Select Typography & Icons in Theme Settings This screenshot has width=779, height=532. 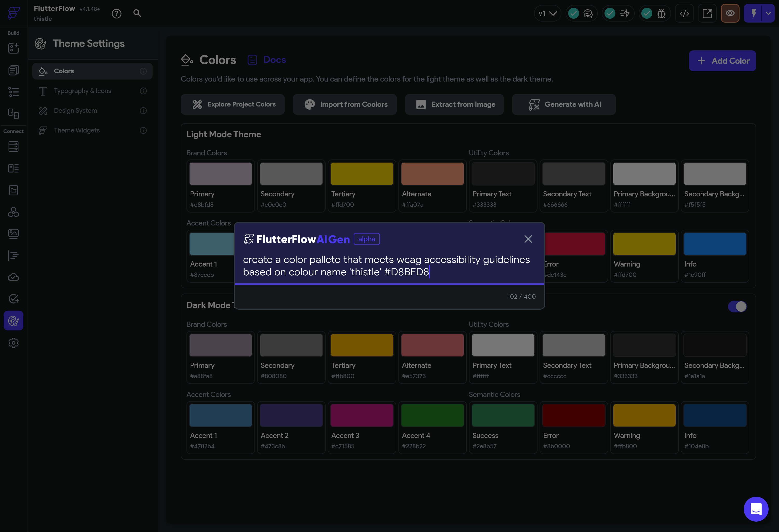click(83, 90)
